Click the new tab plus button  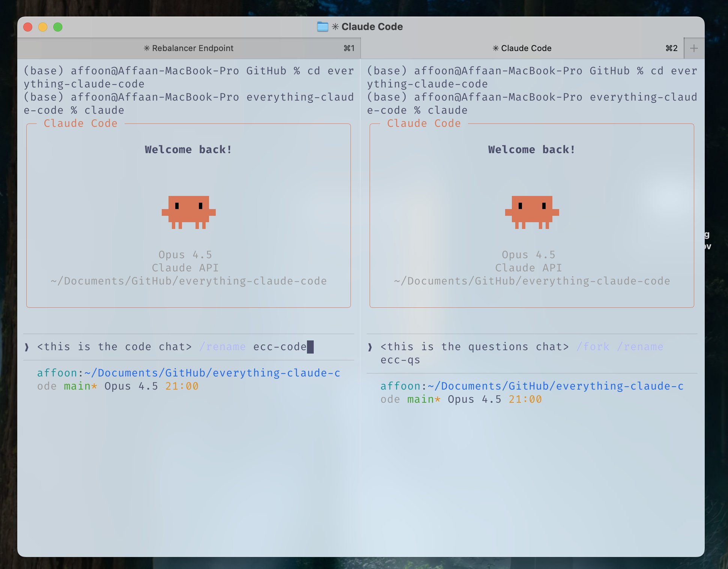tap(694, 48)
